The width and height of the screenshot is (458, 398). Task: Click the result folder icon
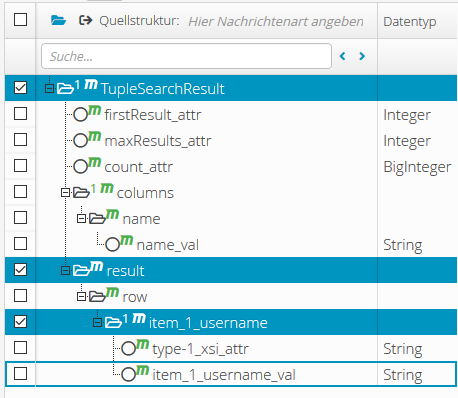coord(81,270)
